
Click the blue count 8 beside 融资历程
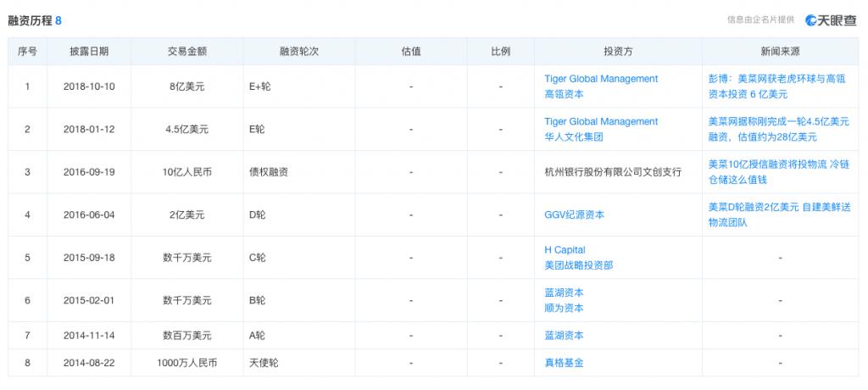(x=58, y=21)
